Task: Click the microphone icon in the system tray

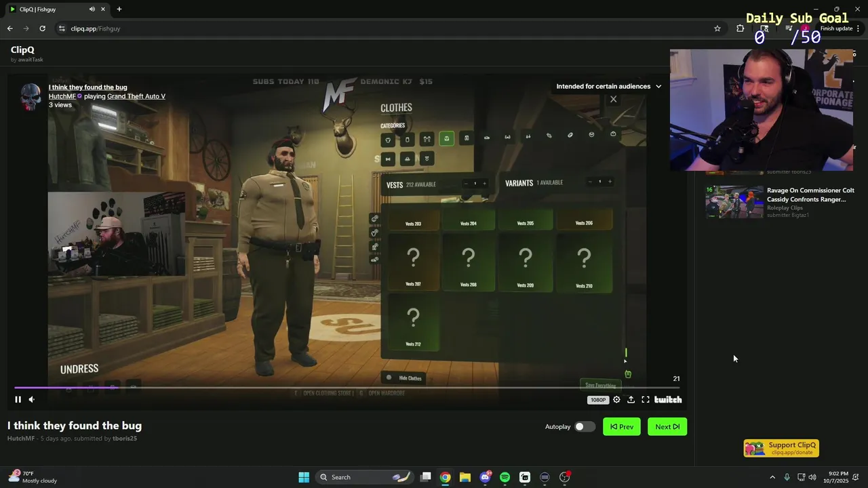Action: pyautogui.click(x=787, y=477)
